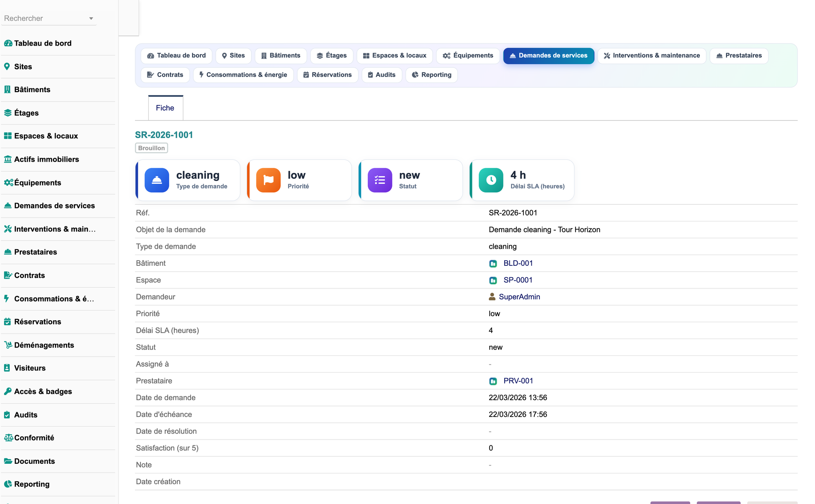Click the request date '22/03/2026 13:56'
815x504 pixels.
[518, 398]
